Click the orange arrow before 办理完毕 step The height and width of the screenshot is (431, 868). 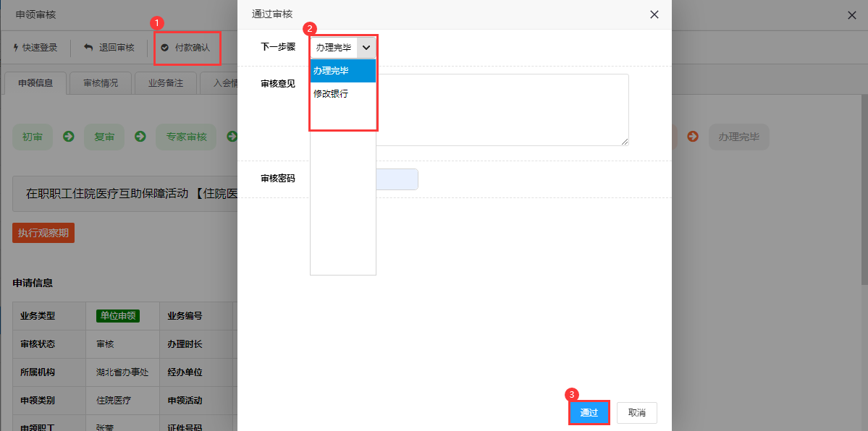pos(693,137)
